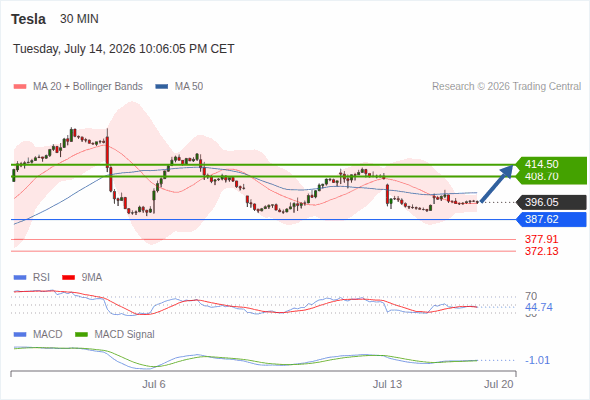
Task: Click the RSI 70 level label
Action: 531,296
